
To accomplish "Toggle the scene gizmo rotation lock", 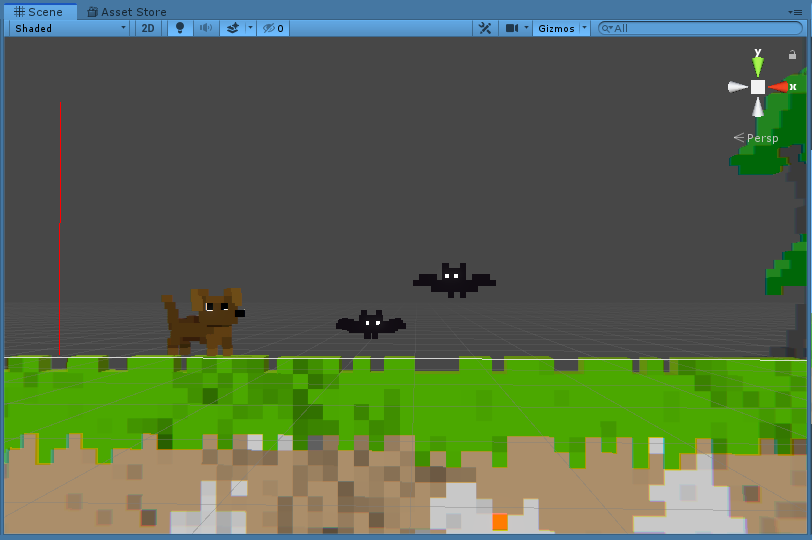I will [793, 55].
